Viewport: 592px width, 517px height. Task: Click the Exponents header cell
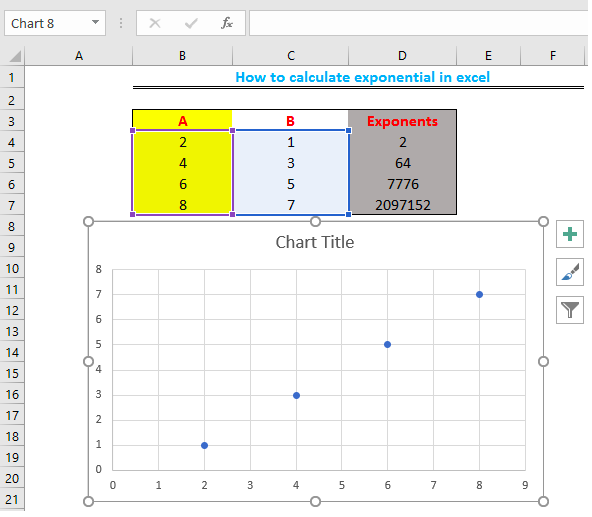click(x=402, y=121)
